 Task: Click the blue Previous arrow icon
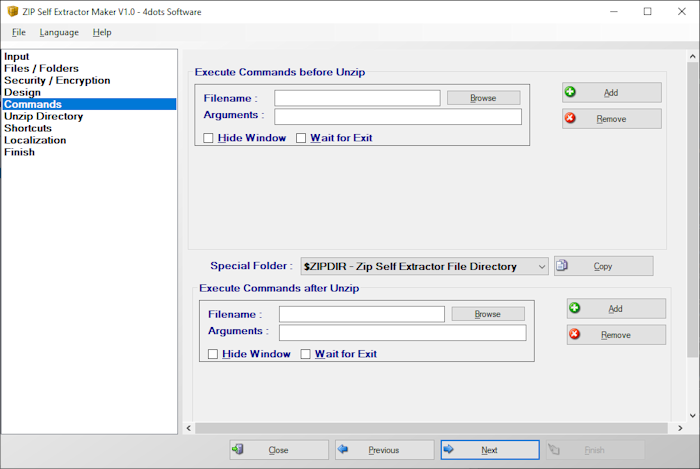click(x=344, y=450)
